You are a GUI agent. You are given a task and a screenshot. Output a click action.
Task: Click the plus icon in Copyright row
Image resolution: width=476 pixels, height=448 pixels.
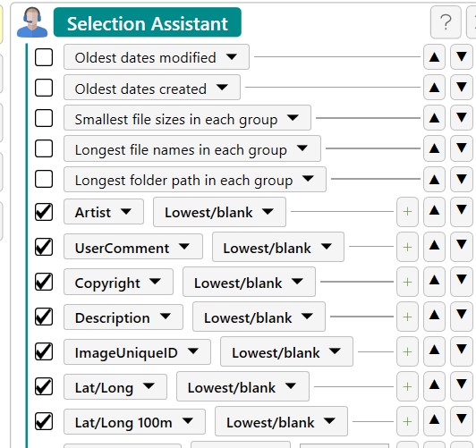point(407,282)
